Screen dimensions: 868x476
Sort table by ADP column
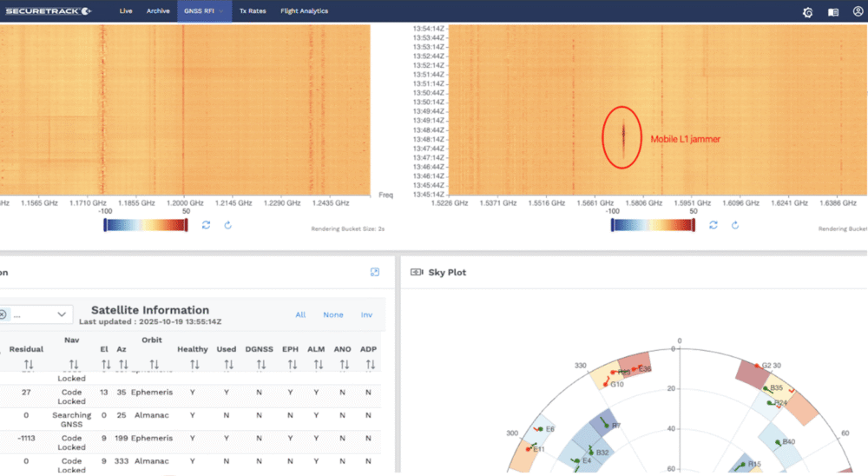(371, 365)
